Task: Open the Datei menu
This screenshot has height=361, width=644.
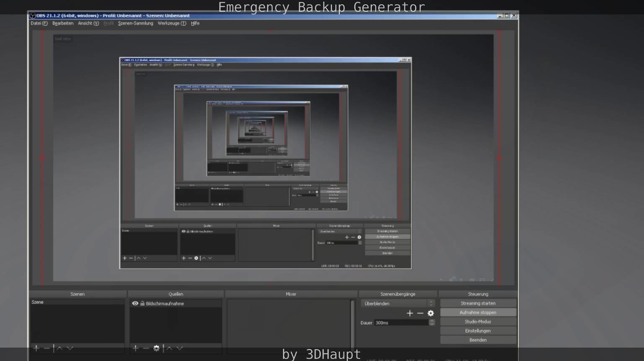Action: tap(39, 23)
